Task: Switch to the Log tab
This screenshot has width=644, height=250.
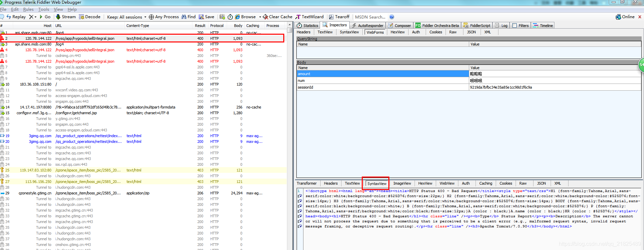Action: coord(501,25)
